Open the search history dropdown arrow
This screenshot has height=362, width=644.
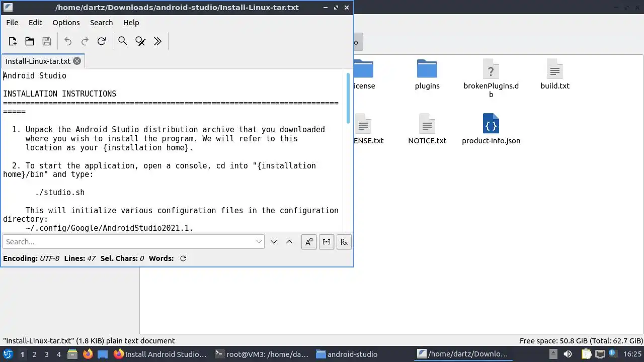pos(259,242)
